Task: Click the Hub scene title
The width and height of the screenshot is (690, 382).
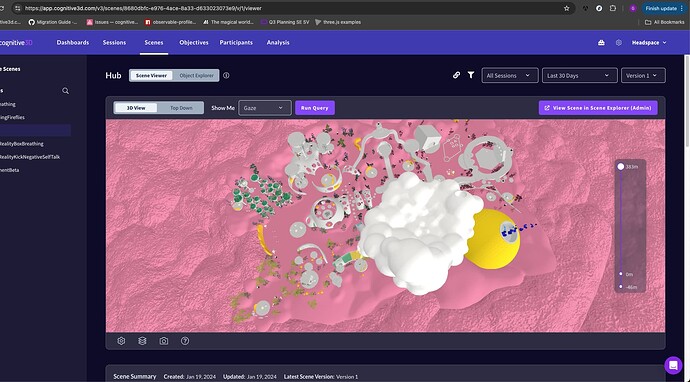Action: 113,75
